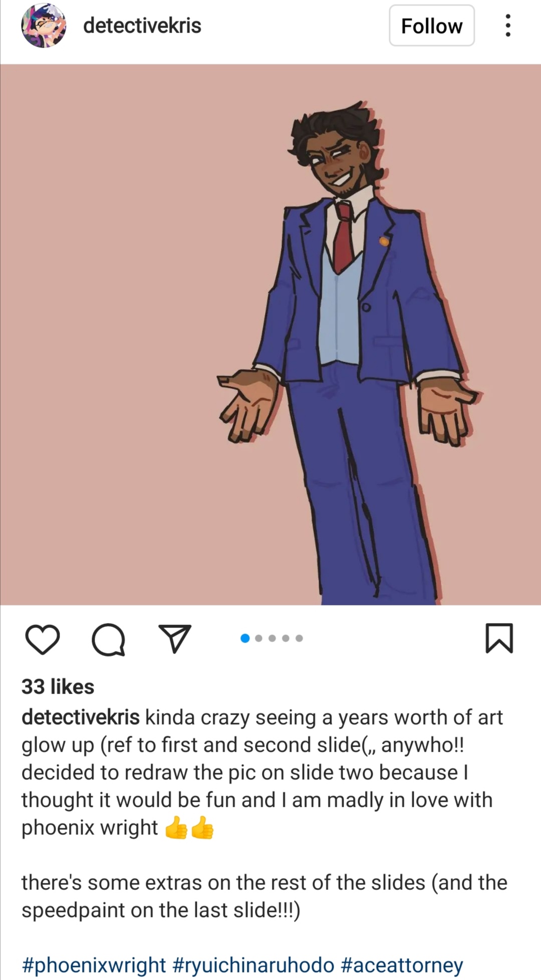
Task: Open the #ryuichinaruhodo hashtag
Action: pyautogui.click(x=253, y=964)
